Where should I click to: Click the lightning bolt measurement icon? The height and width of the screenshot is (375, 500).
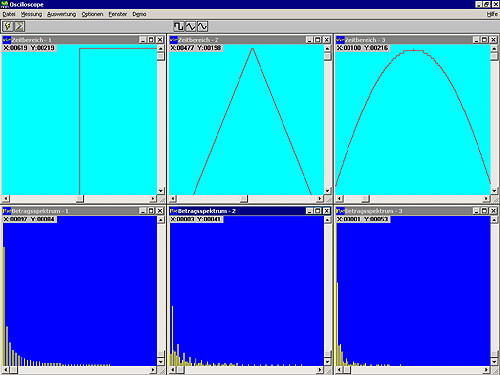click(8, 26)
